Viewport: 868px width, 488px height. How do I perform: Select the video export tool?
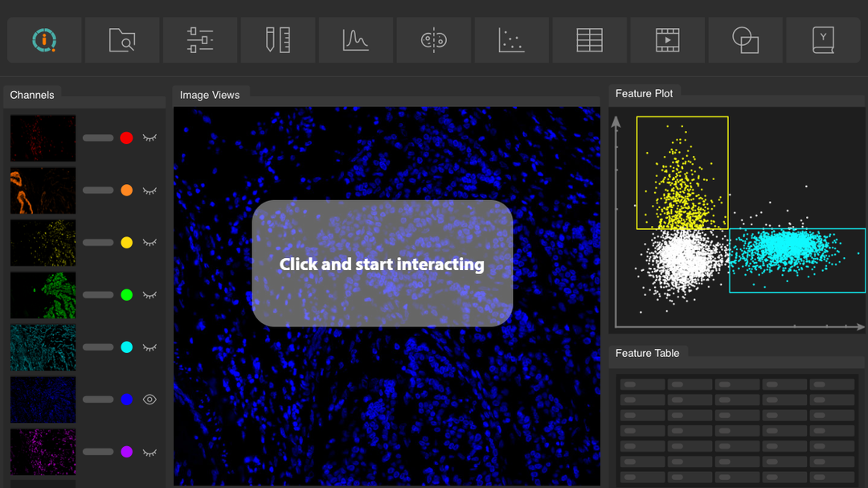coord(667,39)
